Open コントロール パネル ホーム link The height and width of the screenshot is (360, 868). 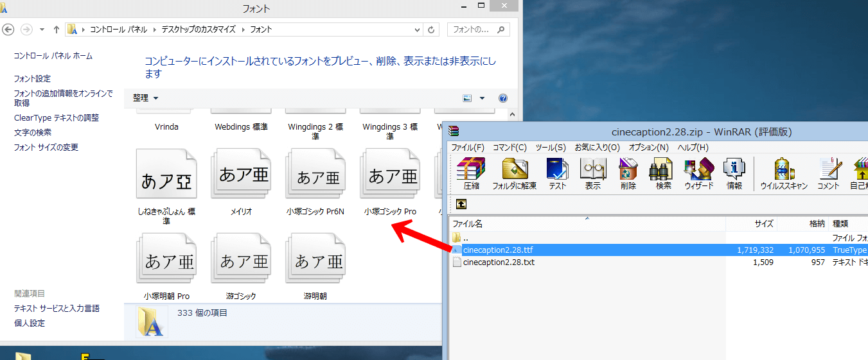(x=53, y=56)
